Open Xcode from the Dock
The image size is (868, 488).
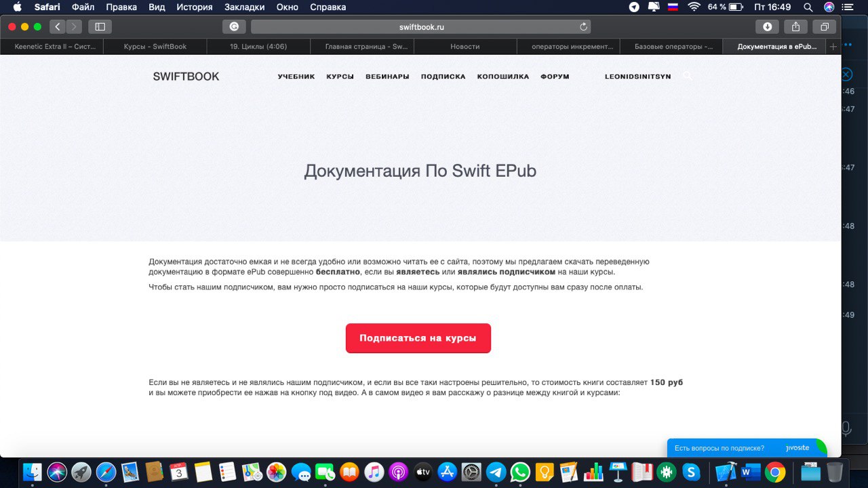click(726, 471)
